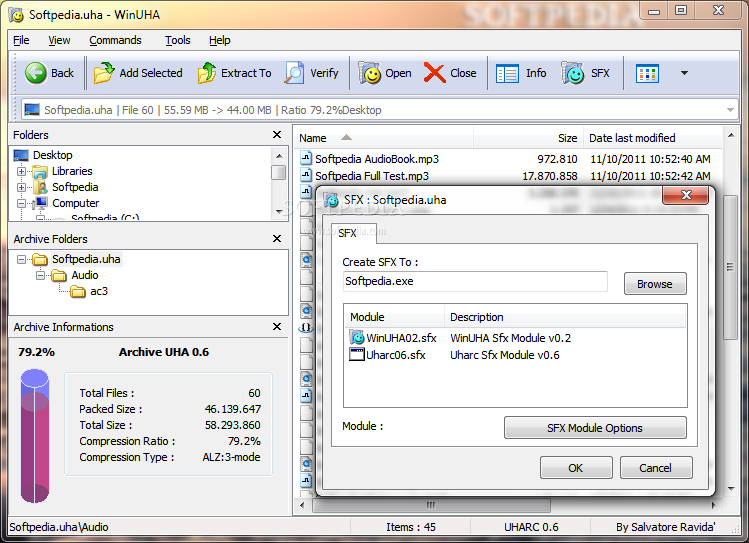Click SFX Module Options button
This screenshot has height=543, width=749.
tap(595, 428)
